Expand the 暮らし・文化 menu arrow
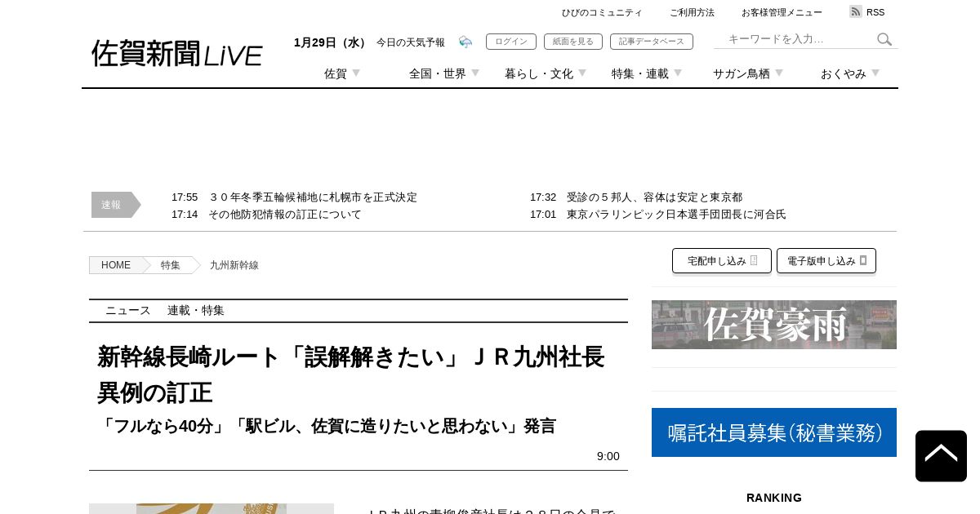This screenshot has height=514, width=980. 582,73
